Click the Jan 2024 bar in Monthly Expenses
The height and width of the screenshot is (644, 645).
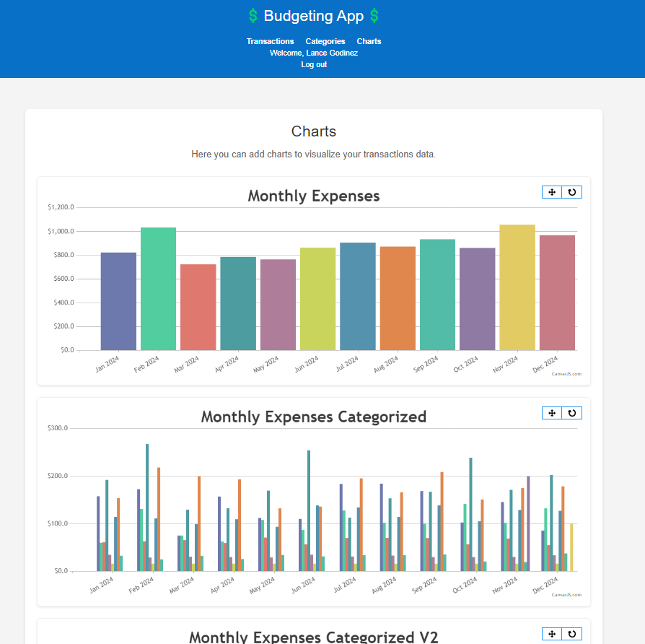pyautogui.click(x=118, y=301)
